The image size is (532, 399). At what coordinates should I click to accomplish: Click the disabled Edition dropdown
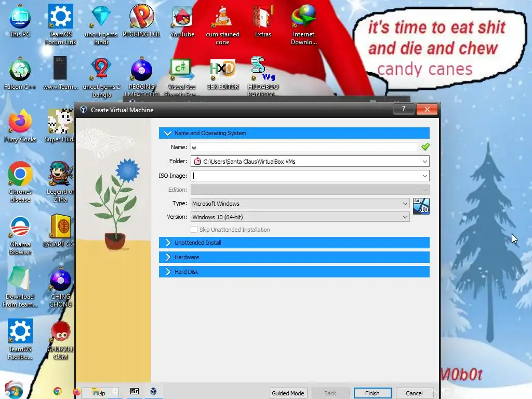pos(310,190)
